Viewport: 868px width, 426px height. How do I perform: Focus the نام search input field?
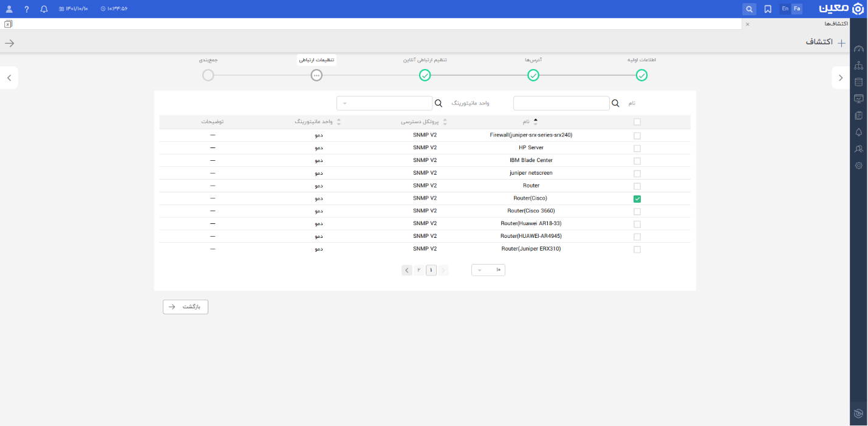pos(561,103)
